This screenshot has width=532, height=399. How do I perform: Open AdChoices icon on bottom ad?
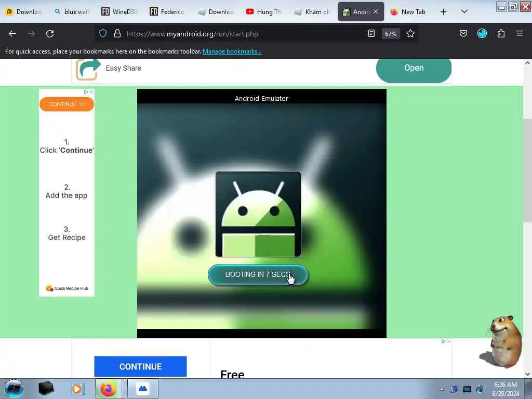click(x=443, y=341)
